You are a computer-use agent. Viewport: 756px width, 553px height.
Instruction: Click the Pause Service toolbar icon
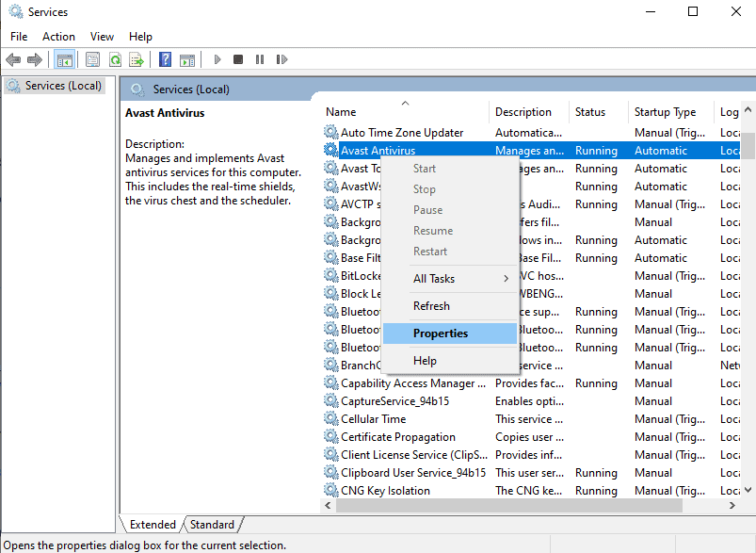coord(260,59)
